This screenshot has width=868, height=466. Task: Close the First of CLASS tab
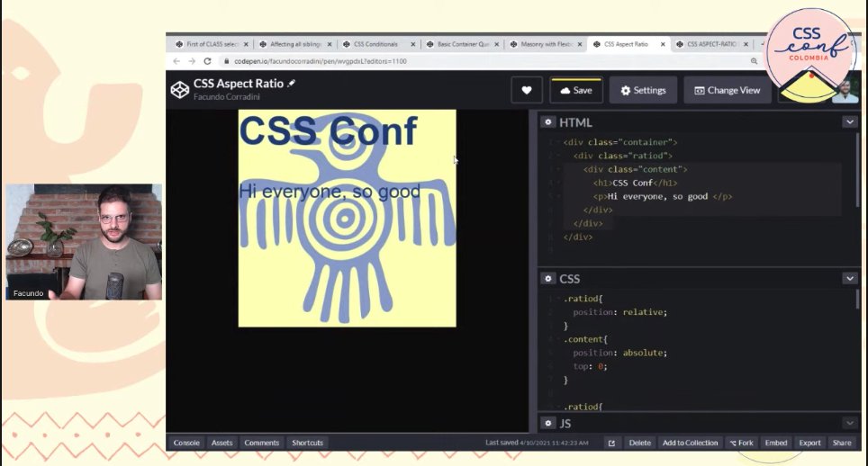click(246, 44)
